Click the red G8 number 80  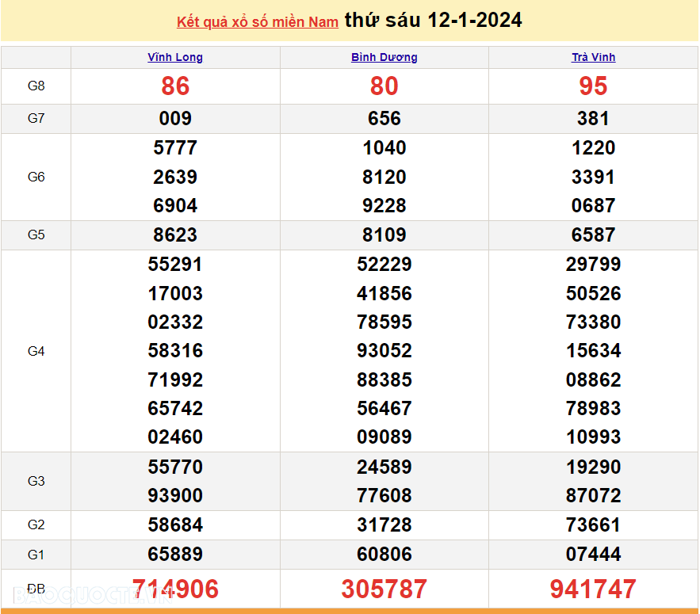(x=384, y=86)
